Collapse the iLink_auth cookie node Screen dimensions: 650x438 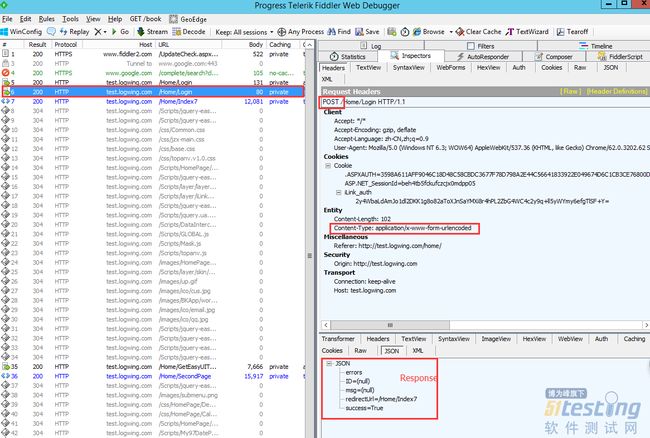339,193
